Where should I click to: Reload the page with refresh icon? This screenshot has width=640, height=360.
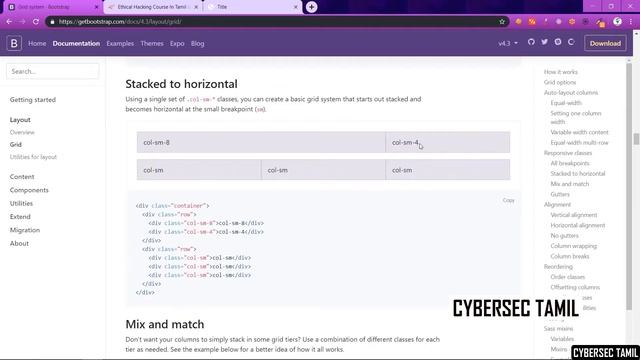tap(36, 22)
